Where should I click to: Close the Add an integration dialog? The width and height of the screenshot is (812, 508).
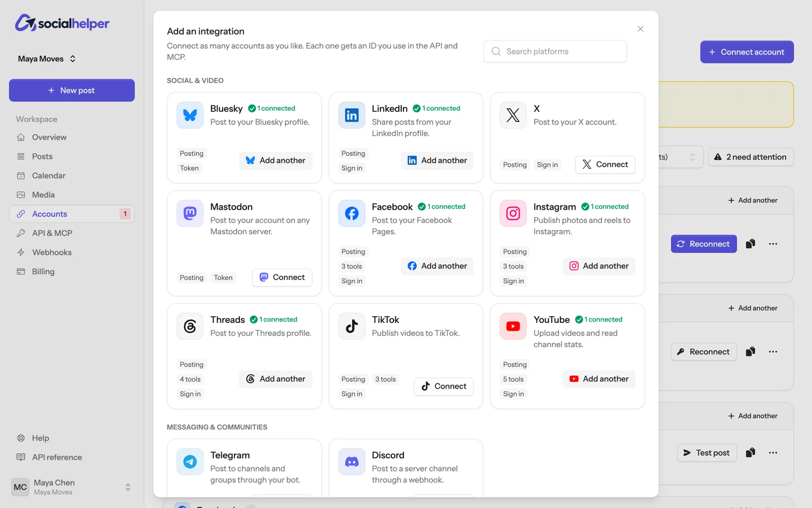(640, 29)
